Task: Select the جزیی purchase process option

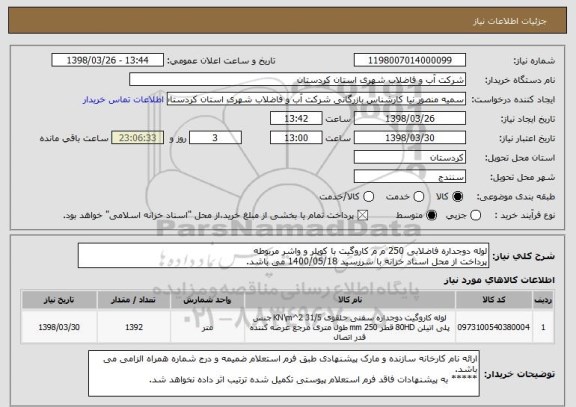Action: 475,216
